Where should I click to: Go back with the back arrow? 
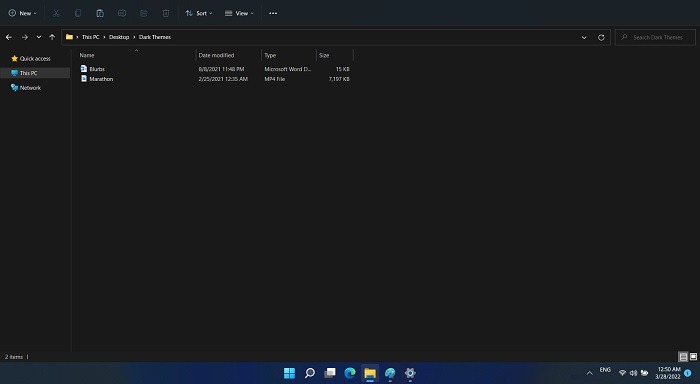(9, 37)
